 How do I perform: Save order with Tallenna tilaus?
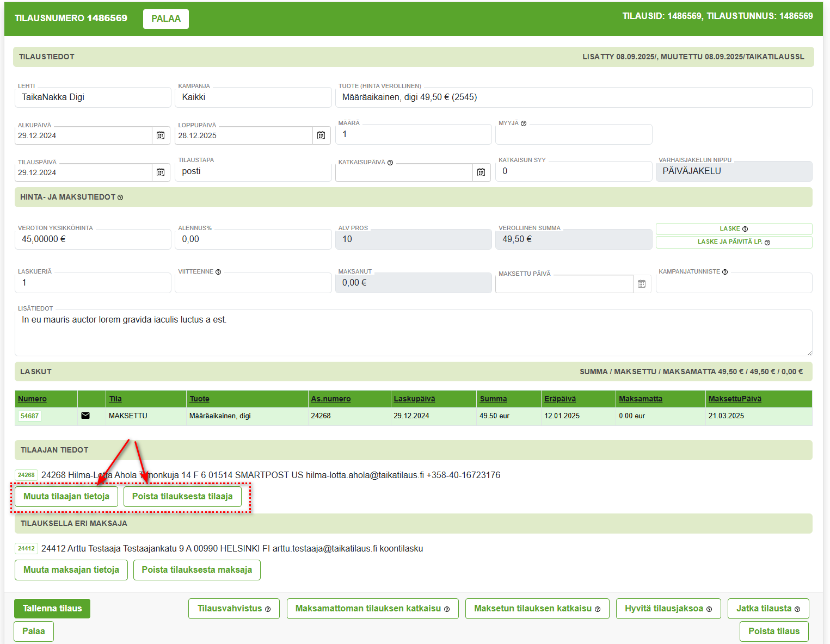click(52, 609)
